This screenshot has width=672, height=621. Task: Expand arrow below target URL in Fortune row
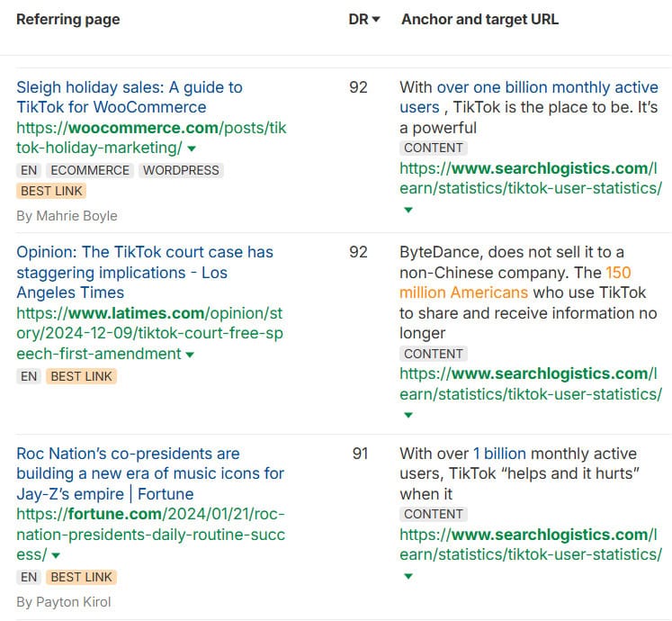[408, 576]
